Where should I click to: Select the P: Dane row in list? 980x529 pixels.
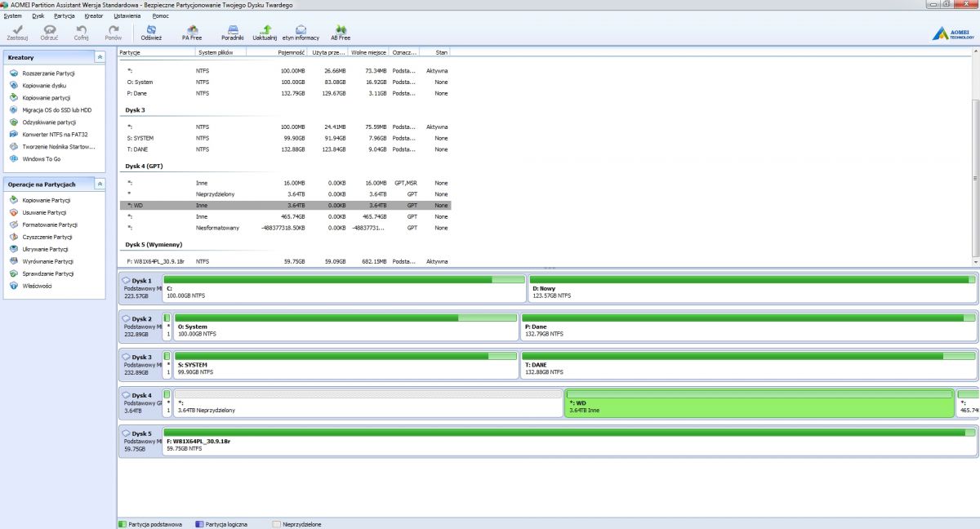pyautogui.click(x=285, y=93)
